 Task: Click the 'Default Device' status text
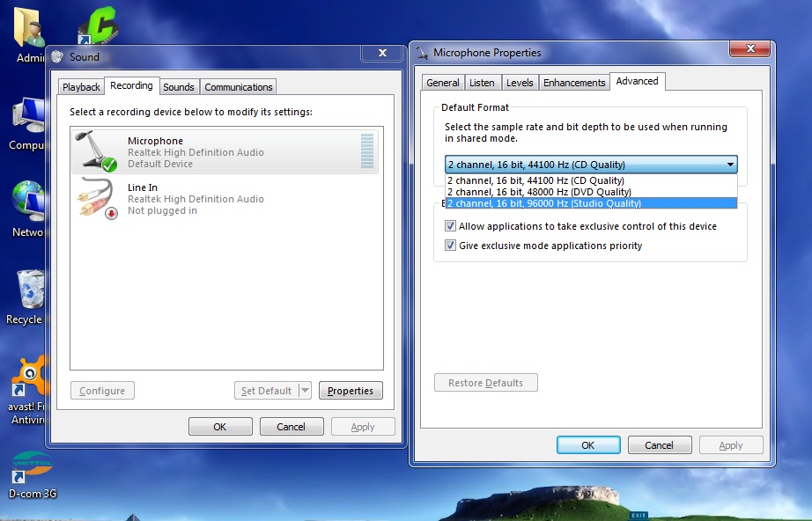(160, 164)
